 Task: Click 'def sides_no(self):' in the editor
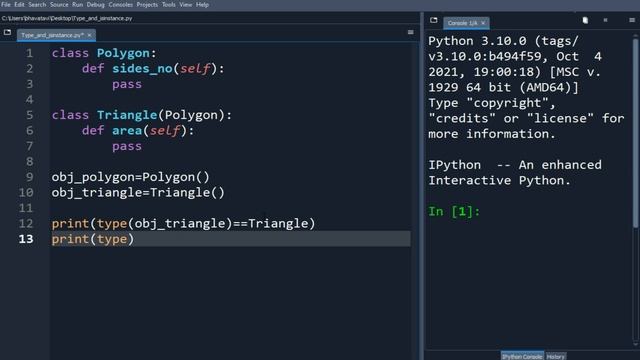pyautogui.click(x=153, y=69)
